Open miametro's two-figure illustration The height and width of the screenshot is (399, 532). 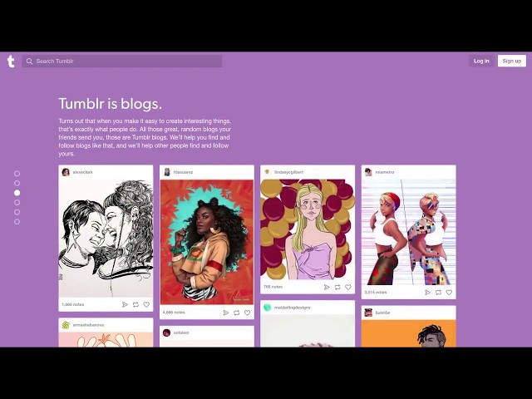pyautogui.click(x=408, y=233)
